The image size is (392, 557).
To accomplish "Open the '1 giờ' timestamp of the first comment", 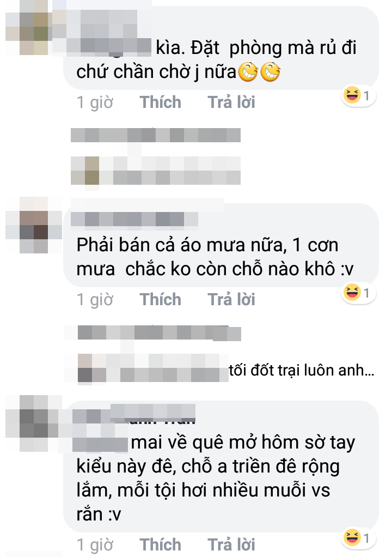I will (x=95, y=102).
